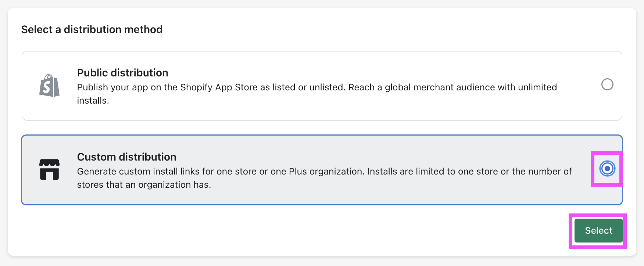Screen dimensions: 644x266
Task: Click the "Public distribution" title
Action: (122, 73)
